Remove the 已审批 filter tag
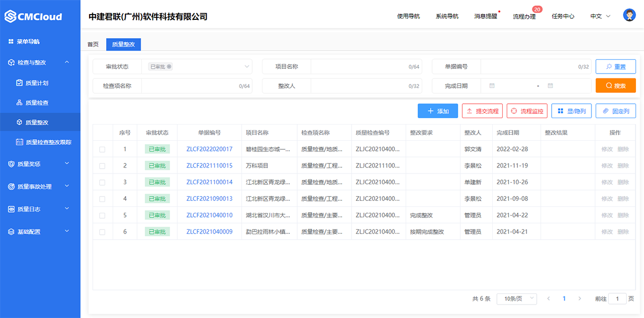The height and width of the screenshot is (318, 644). 169,67
